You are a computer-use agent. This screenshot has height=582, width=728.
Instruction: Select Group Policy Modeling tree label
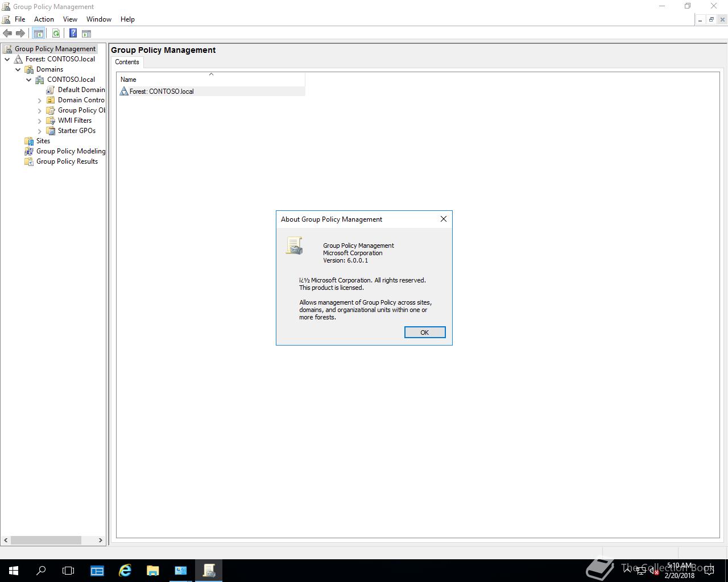pyautogui.click(x=71, y=151)
